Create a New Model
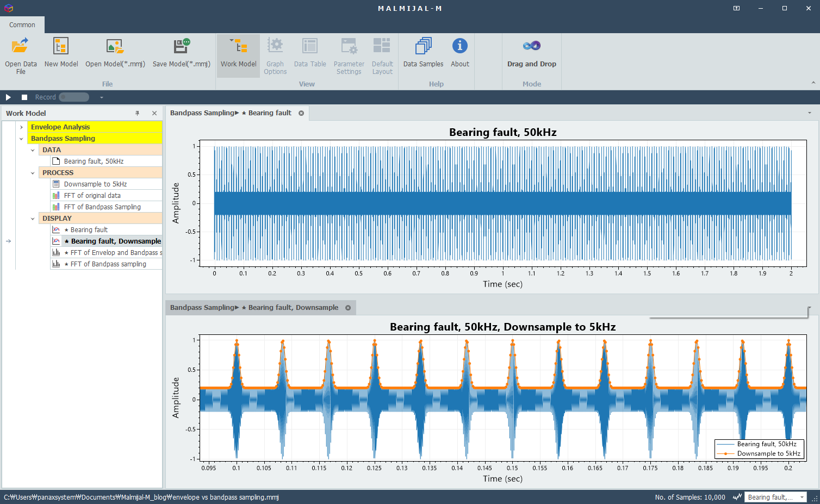This screenshot has height=504, width=820. [61, 53]
